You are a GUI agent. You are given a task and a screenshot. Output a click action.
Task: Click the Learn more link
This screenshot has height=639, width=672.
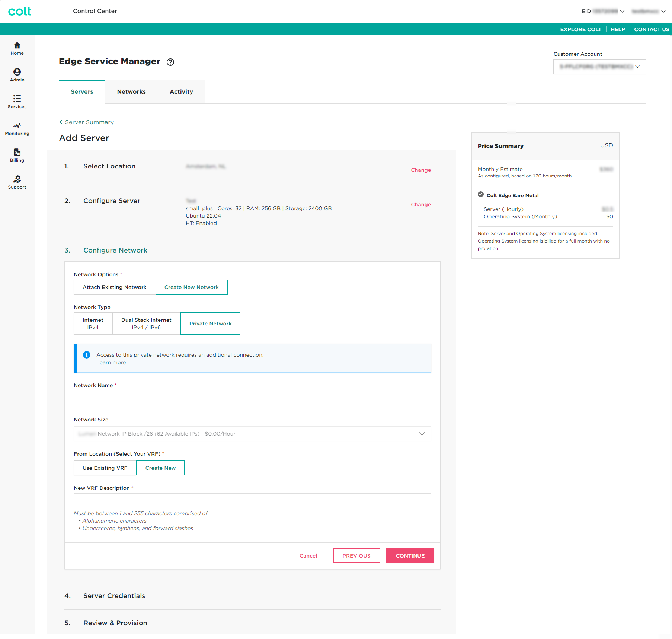pyautogui.click(x=111, y=363)
